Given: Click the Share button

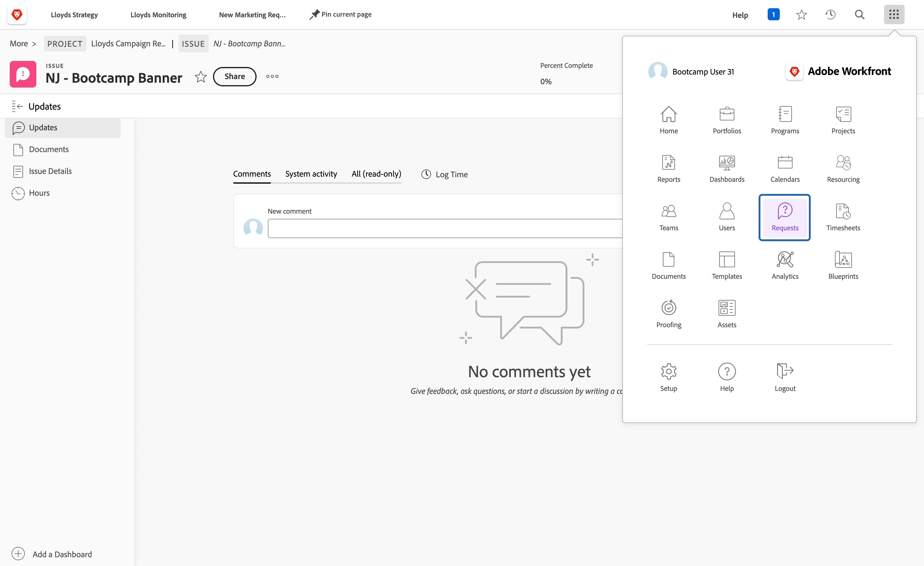Looking at the screenshot, I should 234,76.
